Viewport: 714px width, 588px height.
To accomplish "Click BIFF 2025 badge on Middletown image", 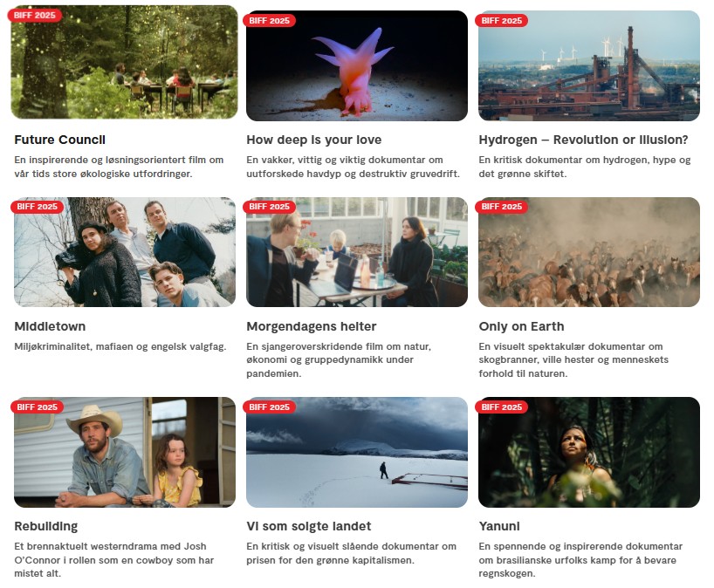I will coord(37,206).
